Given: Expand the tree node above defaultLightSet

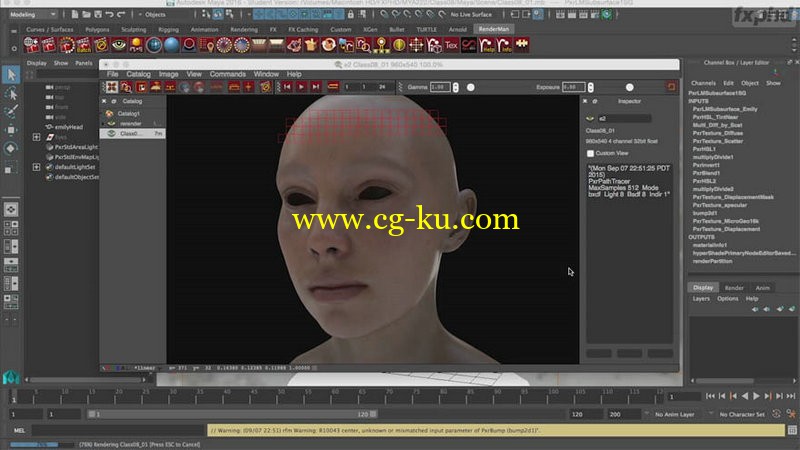Looking at the screenshot, I should (36, 137).
